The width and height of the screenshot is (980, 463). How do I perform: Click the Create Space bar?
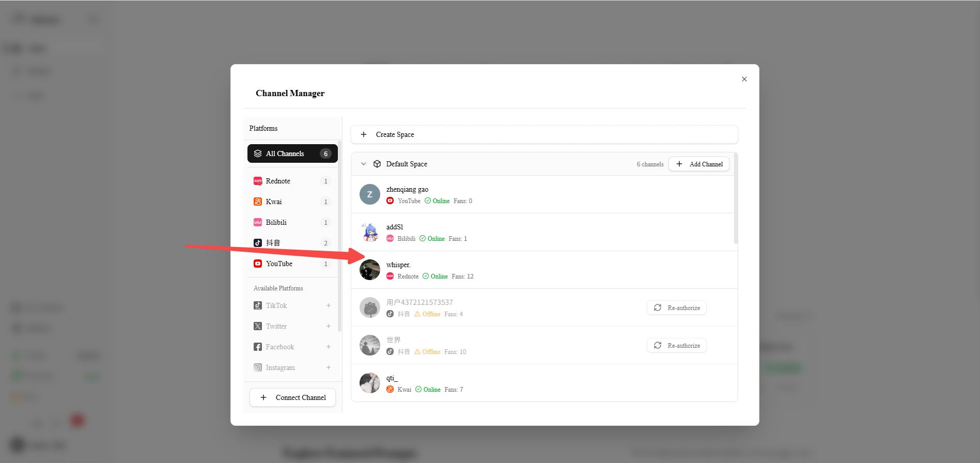click(544, 134)
